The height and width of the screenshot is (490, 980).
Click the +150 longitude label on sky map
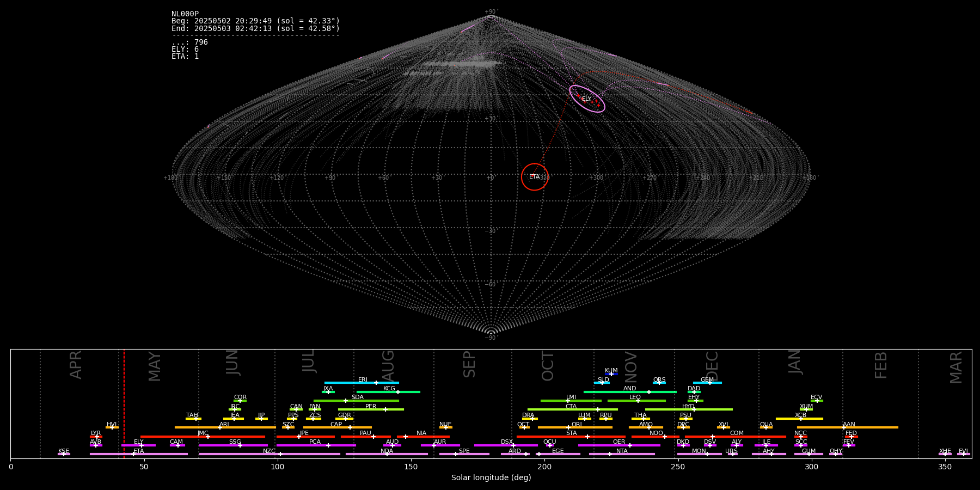click(x=224, y=178)
